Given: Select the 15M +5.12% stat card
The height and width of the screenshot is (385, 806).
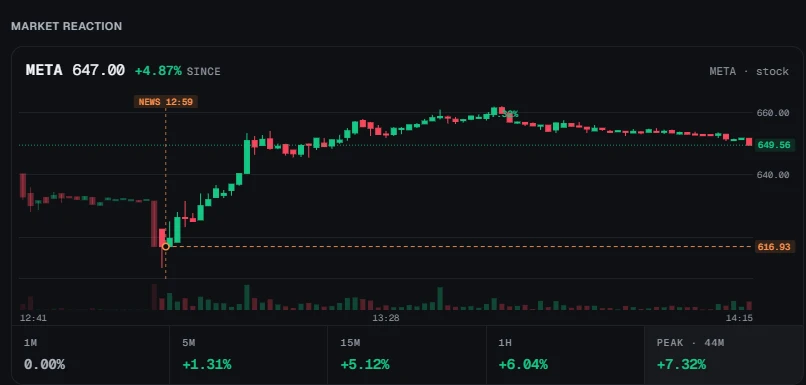Looking at the screenshot, I should (x=407, y=355).
